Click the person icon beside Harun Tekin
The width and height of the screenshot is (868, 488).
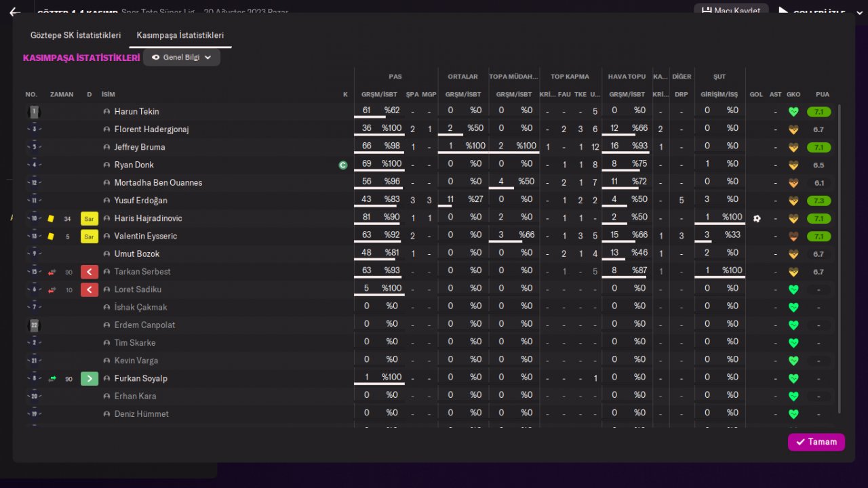[106, 112]
